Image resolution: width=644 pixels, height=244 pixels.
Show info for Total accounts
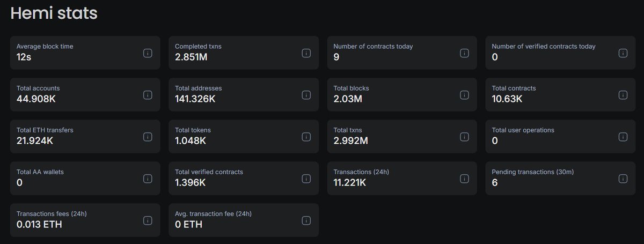click(x=148, y=95)
